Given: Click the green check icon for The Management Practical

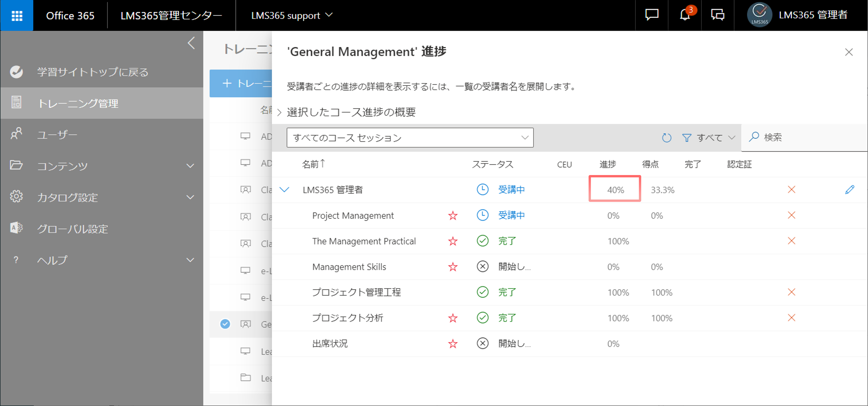Looking at the screenshot, I should pyautogui.click(x=482, y=241).
